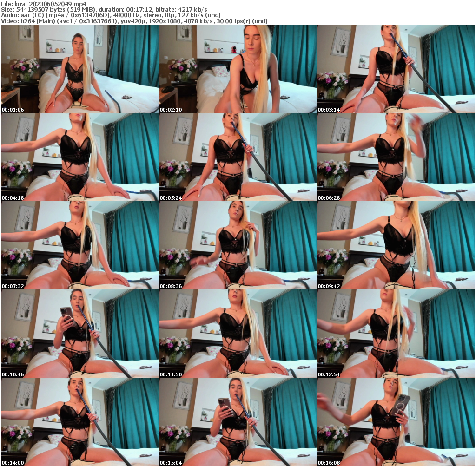Open the thumbnail at 00:10:46
The height and width of the screenshot is (466, 476).
(x=79, y=330)
